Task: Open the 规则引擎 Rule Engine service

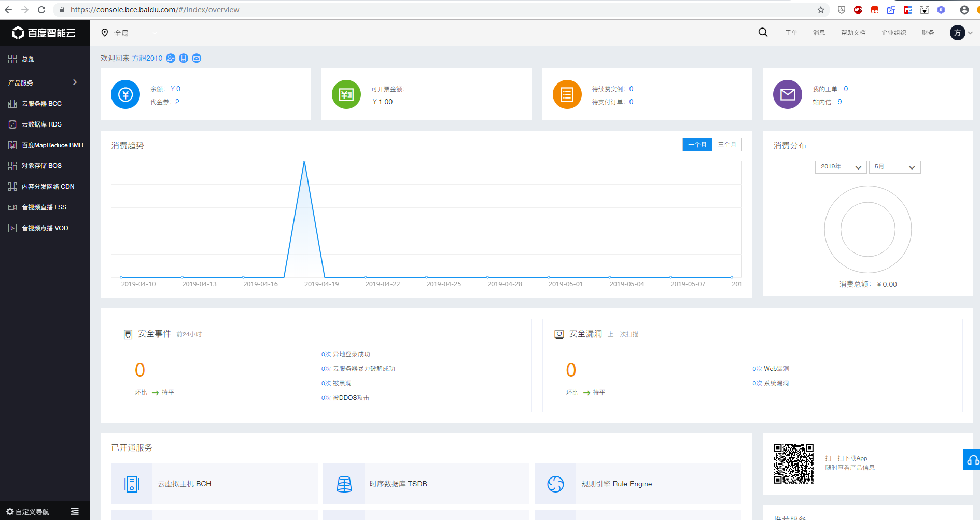Action: [x=638, y=484]
